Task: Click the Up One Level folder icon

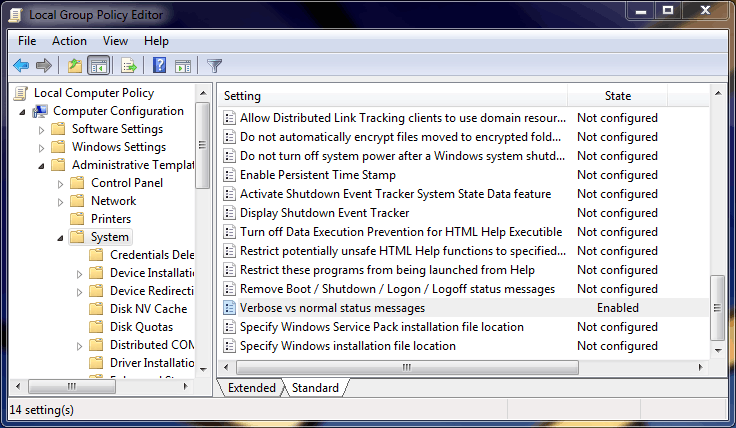Action: pos(74,66)
